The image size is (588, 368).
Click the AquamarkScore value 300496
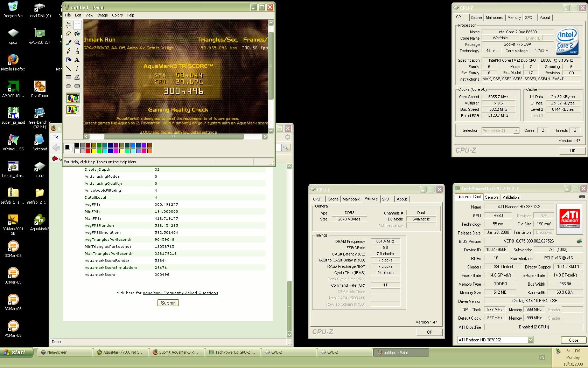[162, 274]
